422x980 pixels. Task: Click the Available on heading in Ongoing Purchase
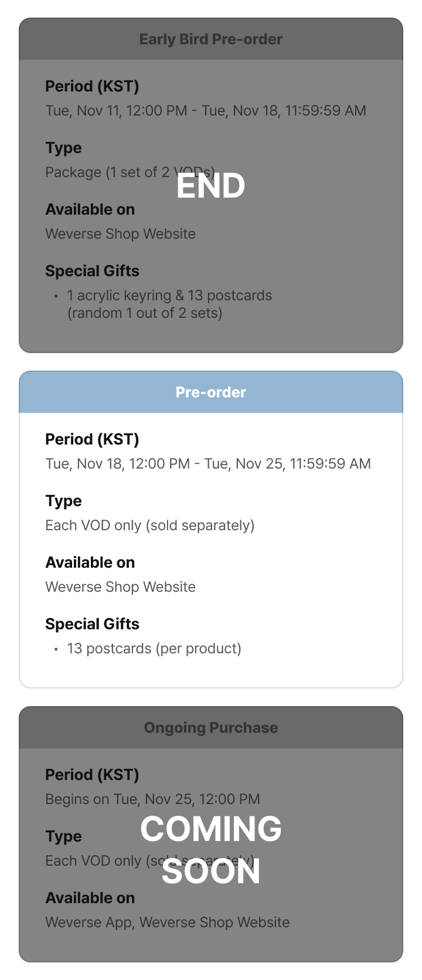(90, 898)
